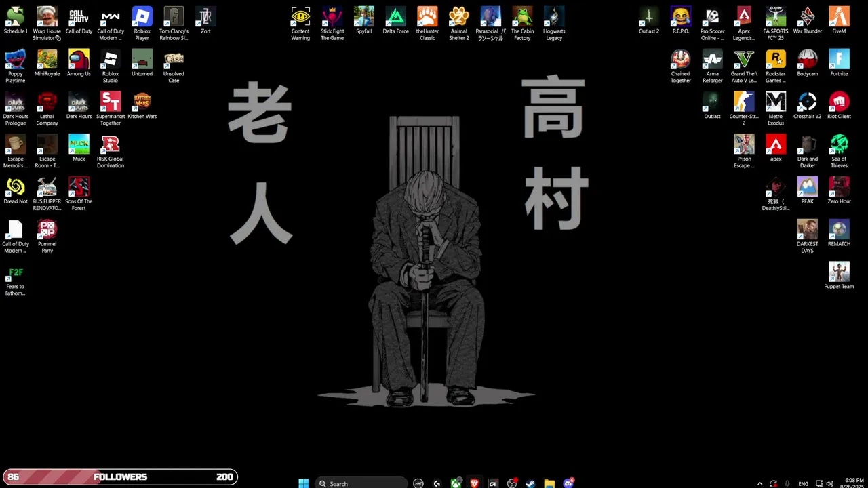The width and height of the screenshot is (868, 488).
Task: Select the Bodycam game icon
Action: 808,63
